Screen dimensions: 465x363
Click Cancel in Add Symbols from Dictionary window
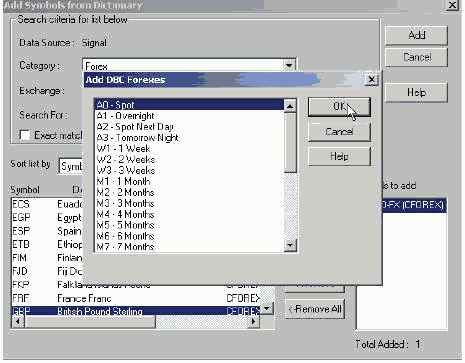416,57
